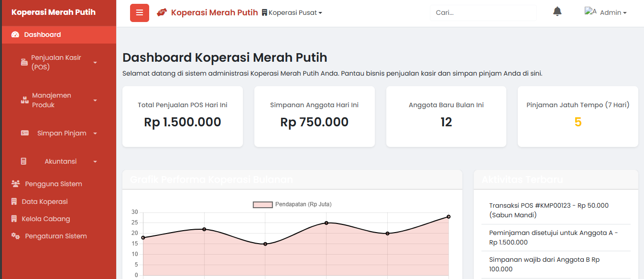This screenshot has width=644, height=279.
Task: Expand the Akuntansi submenu arrow
Action: [95, 162]
